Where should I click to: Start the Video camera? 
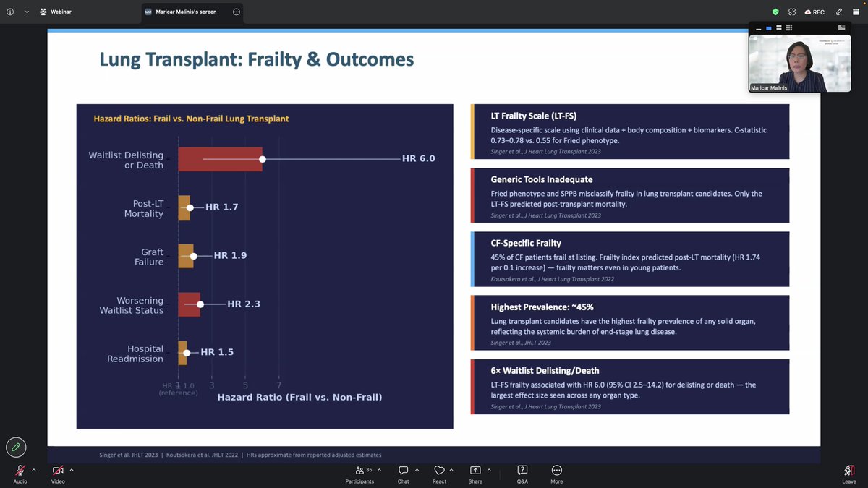tap(58, 474)
